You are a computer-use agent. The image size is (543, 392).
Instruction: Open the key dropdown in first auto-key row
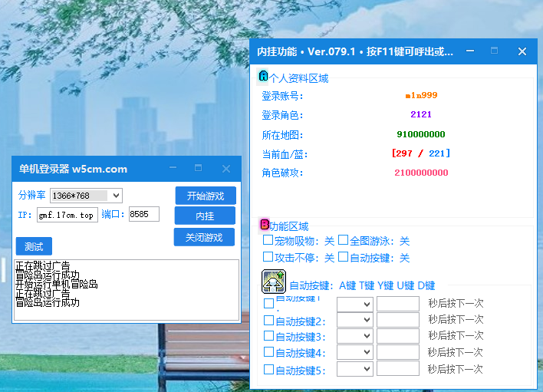(355, 304)
